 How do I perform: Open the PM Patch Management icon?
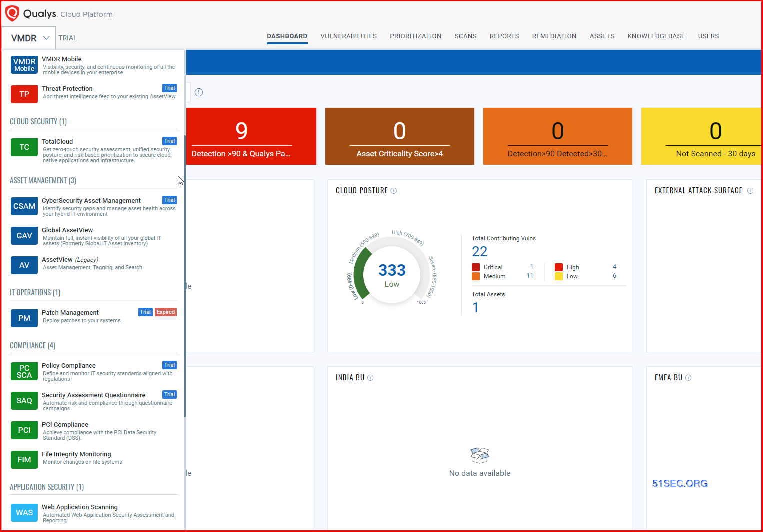coord(24,318)
